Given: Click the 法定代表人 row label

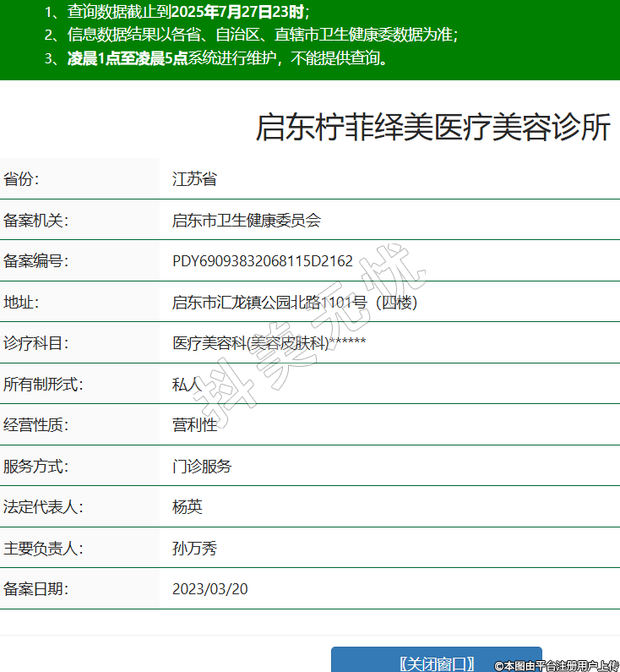Looking at the screenshot, I should [43, 507].
